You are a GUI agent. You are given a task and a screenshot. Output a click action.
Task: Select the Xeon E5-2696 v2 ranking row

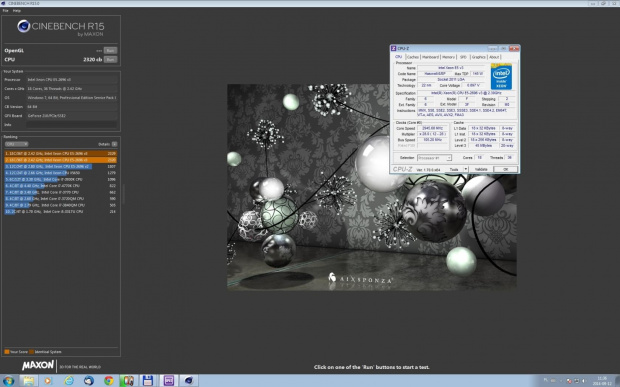click(60, 166)
